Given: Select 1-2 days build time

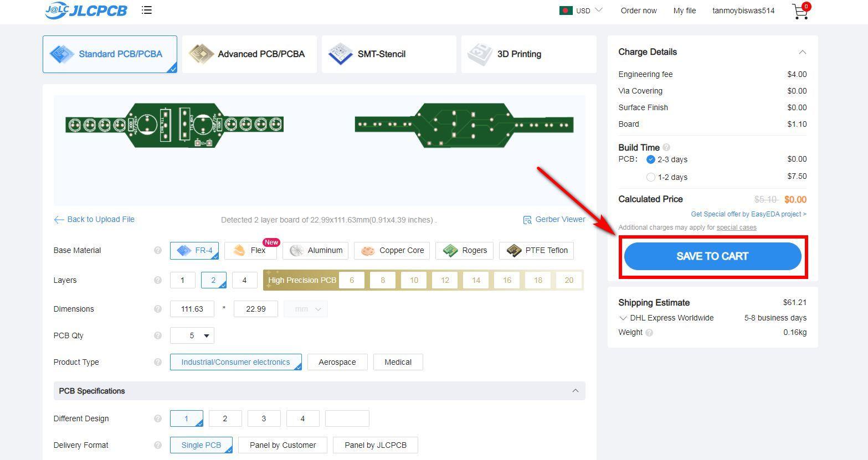Looking at the screenshot, I should (651, 177).
